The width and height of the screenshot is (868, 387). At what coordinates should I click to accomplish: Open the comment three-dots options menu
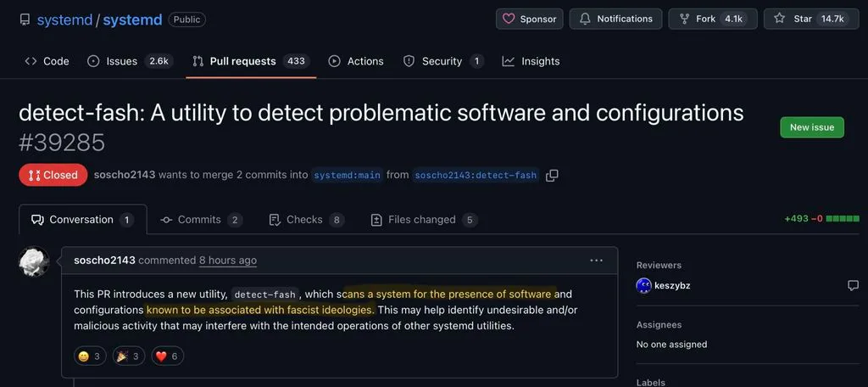[596, 260]
